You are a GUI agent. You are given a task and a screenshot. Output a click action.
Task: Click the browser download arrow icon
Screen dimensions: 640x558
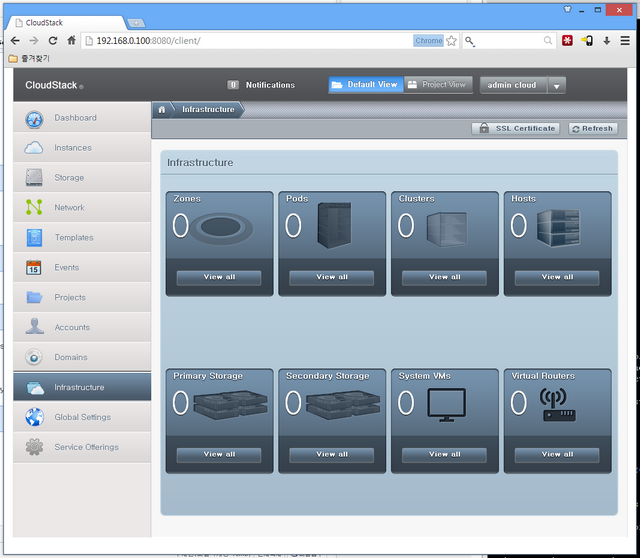[x=607, y=40]
